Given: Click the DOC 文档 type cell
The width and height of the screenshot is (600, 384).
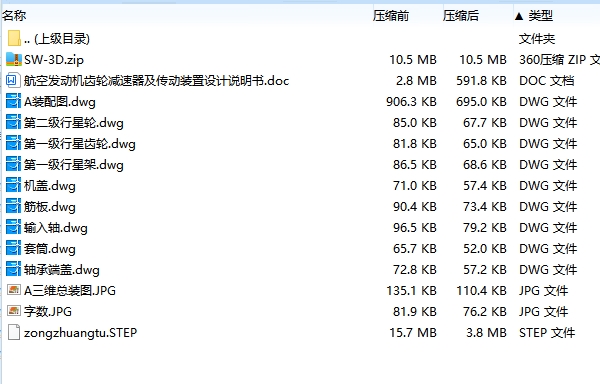Looking at the screenshot, I should click(546, 81).
